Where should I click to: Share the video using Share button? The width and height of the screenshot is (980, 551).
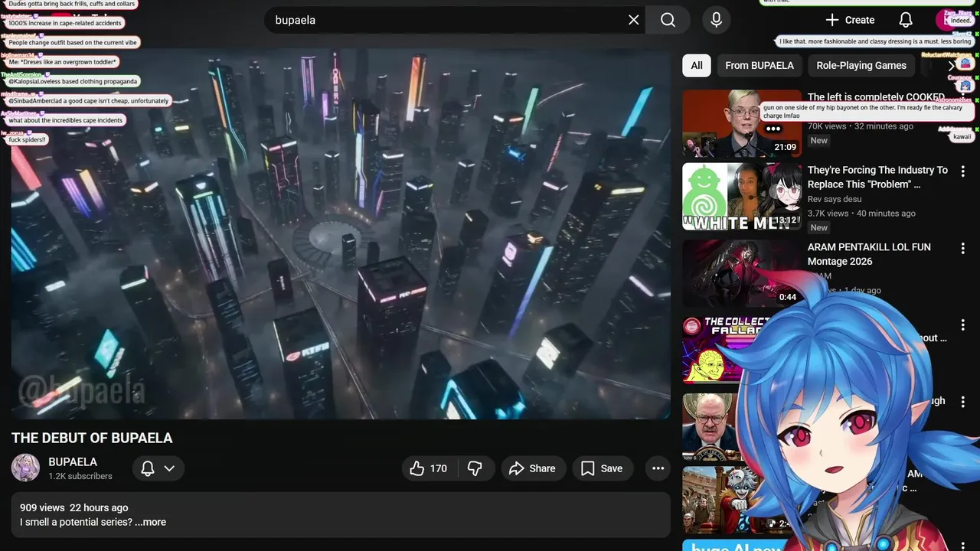pos(534,468)
